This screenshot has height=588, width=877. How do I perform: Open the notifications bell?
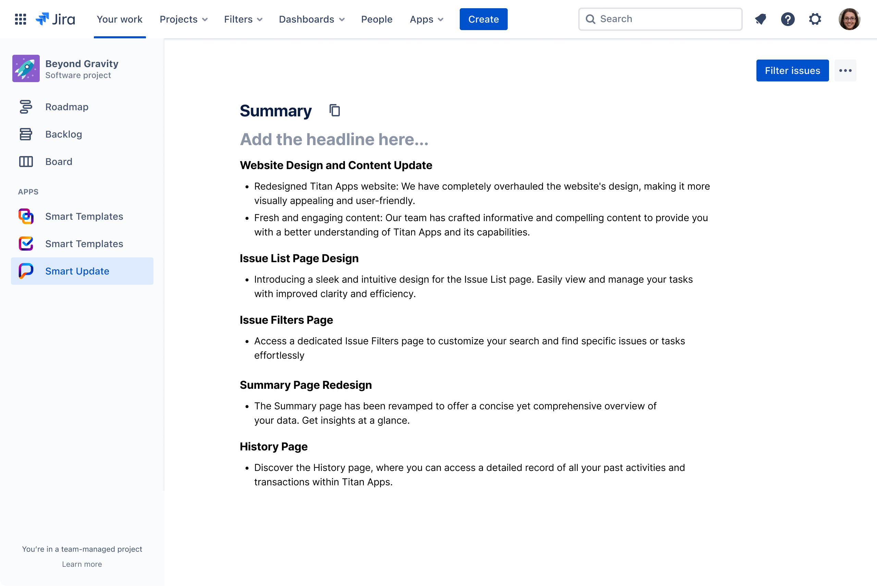click(760, 19)
